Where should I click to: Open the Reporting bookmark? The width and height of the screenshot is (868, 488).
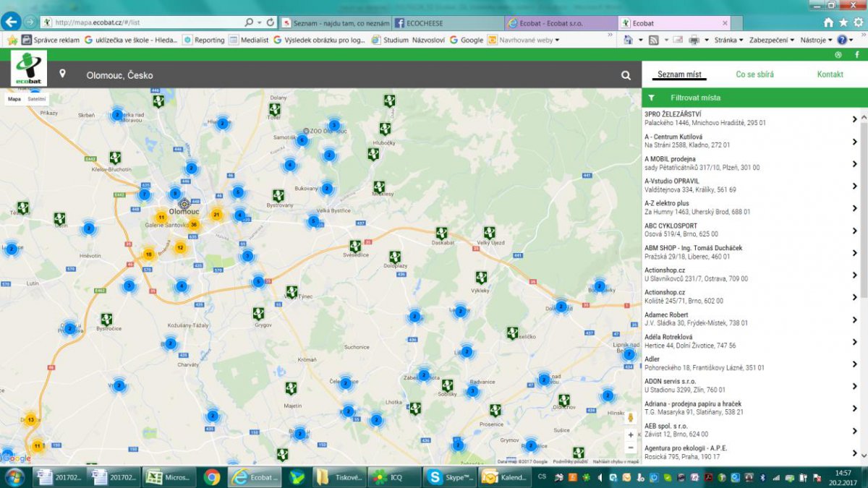pos(204,40)
